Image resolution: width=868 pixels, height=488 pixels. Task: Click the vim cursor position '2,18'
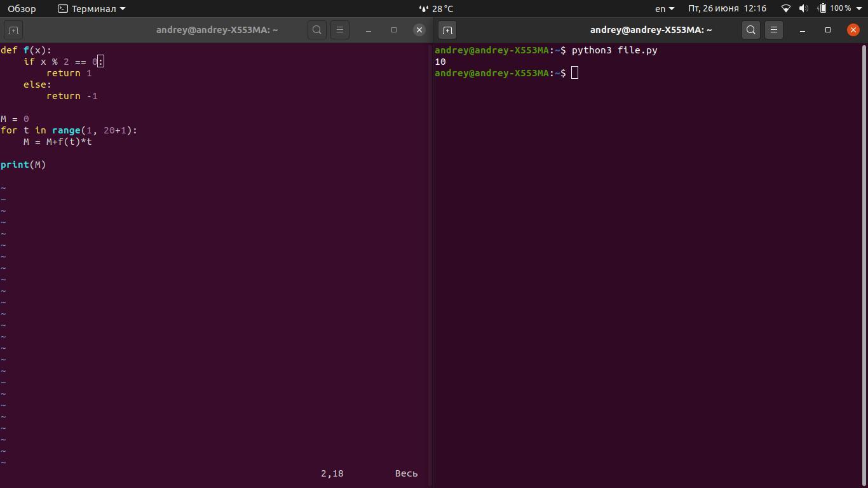(332, 473)
